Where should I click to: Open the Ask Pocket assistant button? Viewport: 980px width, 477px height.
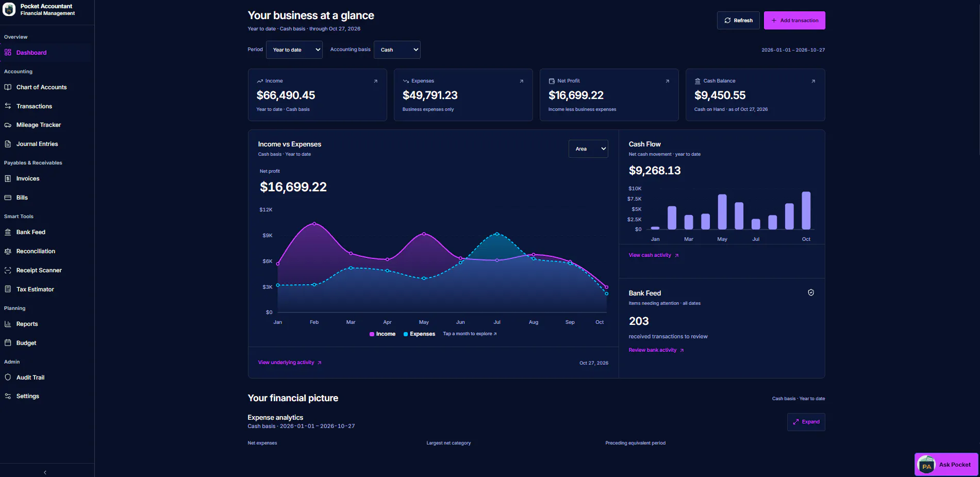pos(946,465)
